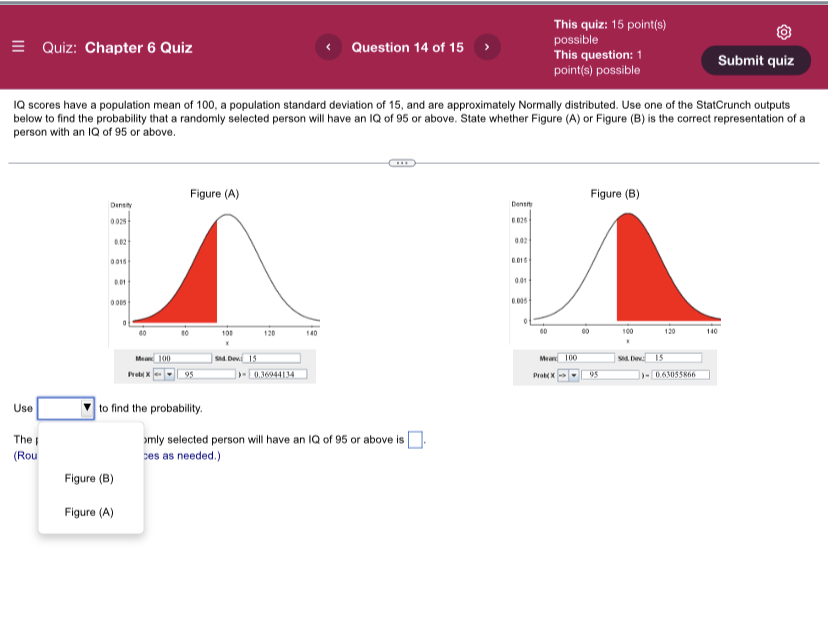Open the inequality selector in Figure (B) output
Viewport: 828px width, 629px height.
[561, 376]
